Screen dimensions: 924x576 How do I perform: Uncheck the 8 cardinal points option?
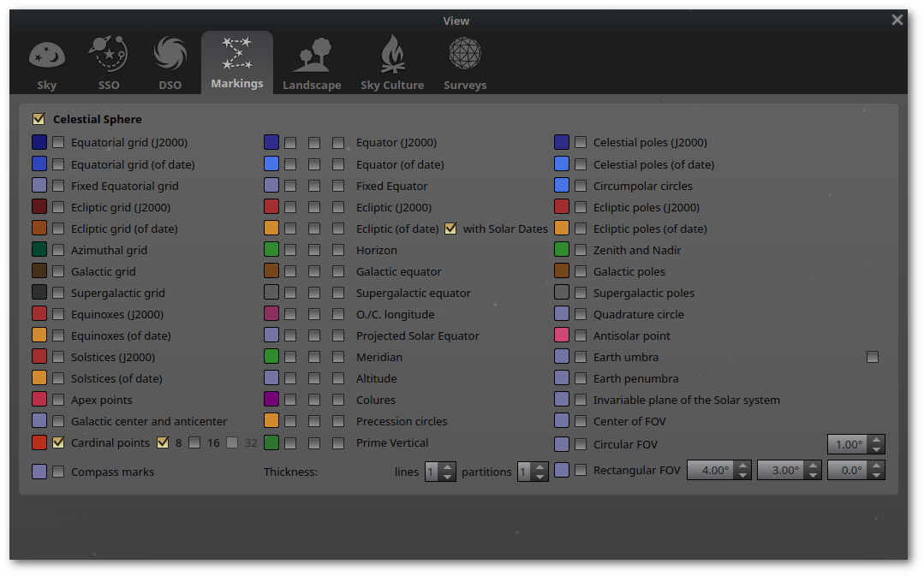pos(163,442)
